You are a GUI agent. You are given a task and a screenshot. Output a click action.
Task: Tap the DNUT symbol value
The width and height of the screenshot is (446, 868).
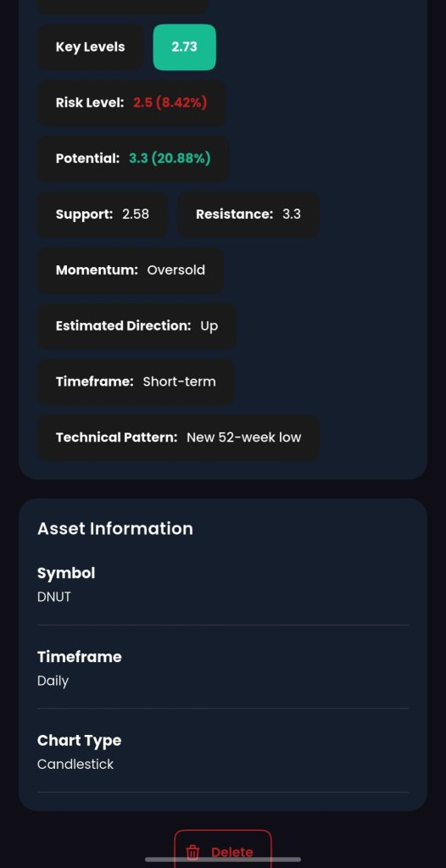(54, 598)
